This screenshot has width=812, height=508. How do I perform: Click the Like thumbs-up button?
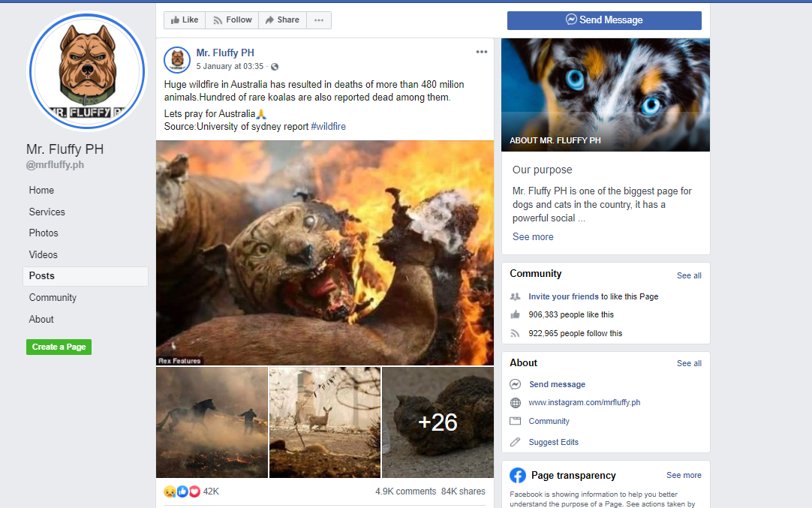(x=185, y=20)
